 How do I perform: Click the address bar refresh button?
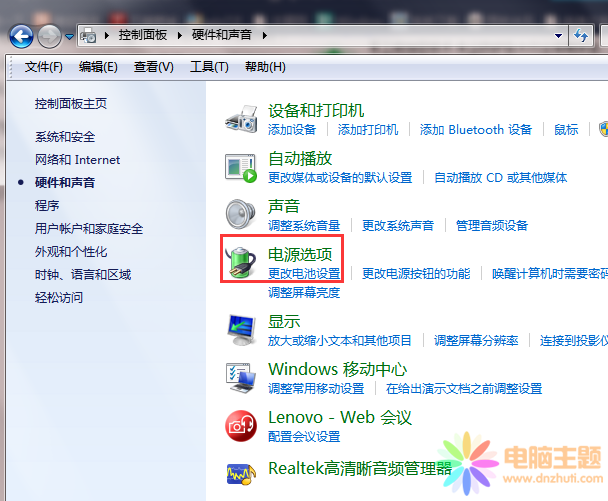point(581,36)
